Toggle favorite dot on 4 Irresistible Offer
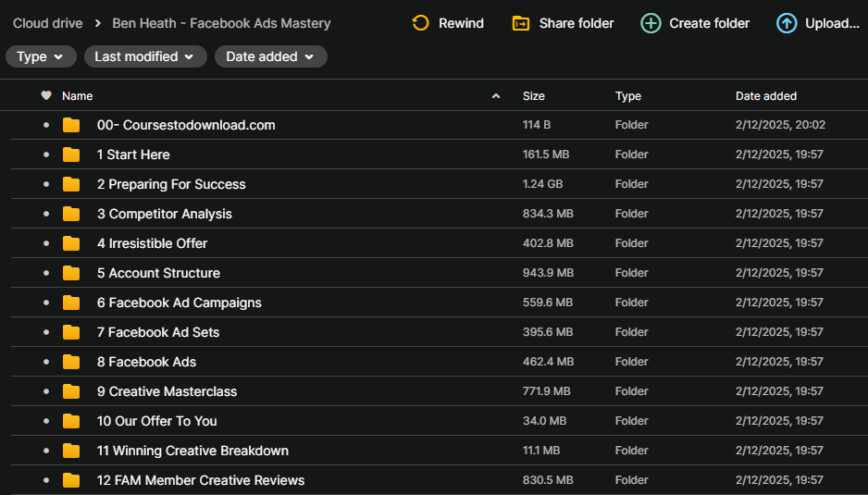 coord(46,243)
